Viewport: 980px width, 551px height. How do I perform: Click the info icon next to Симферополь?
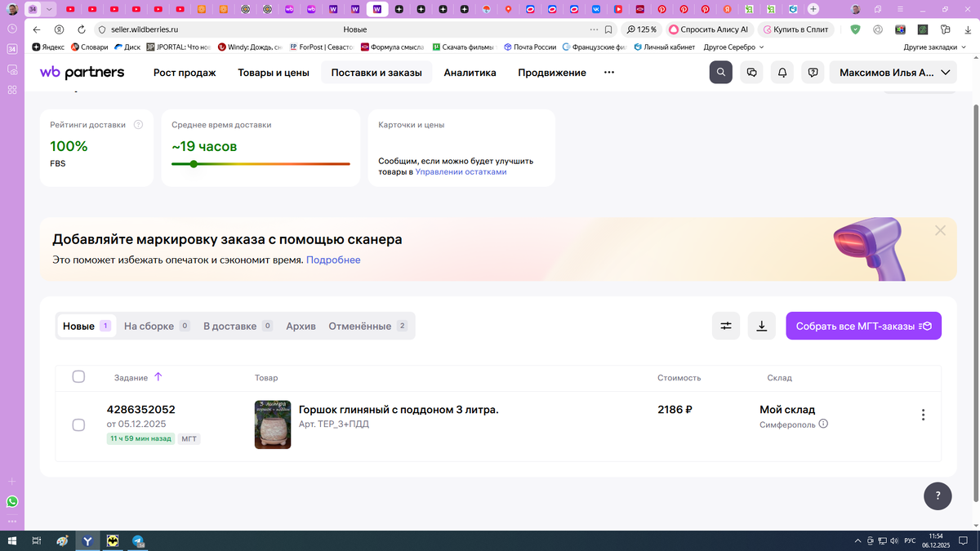click(x=823, y=424)
